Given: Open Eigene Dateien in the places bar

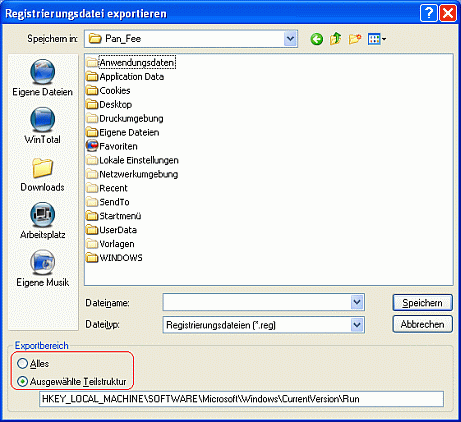Looking at the screenshot, I should [42, 78].
